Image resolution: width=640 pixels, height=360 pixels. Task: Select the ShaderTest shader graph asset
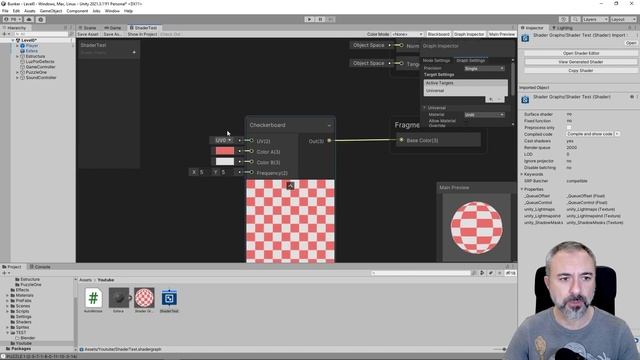pyautogui.click(x=169, y=299)
